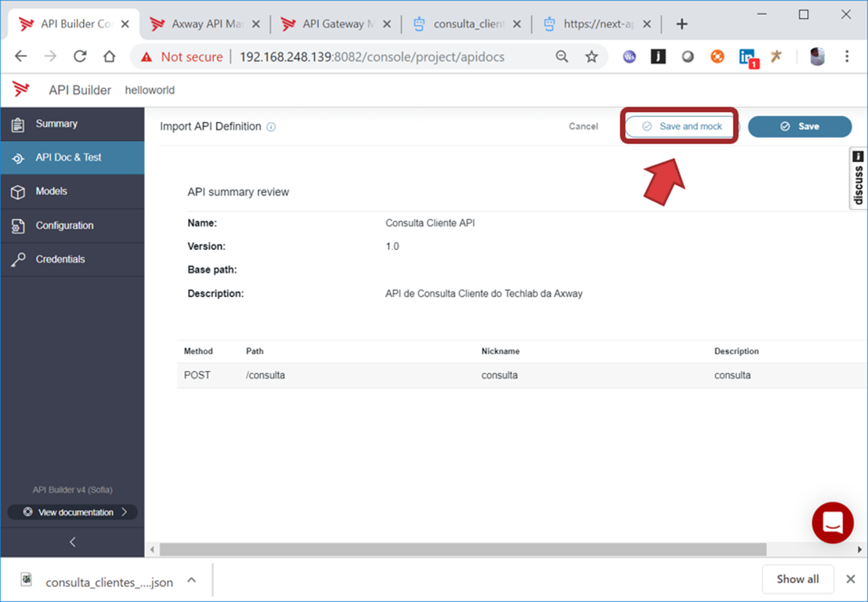This screenshot has height=602, width=868.
Task: Open the Chrome three-dot menu
Action: point(846,56)
